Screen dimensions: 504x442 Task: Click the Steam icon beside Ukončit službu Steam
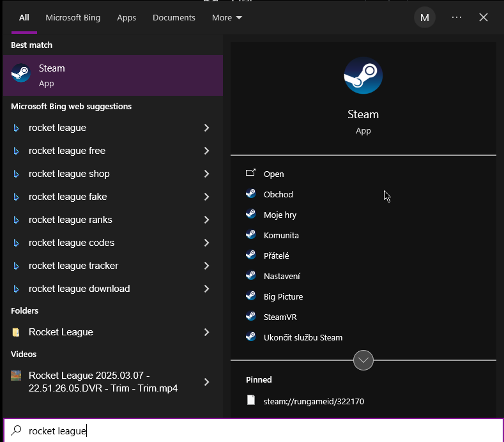coord(250,337)
